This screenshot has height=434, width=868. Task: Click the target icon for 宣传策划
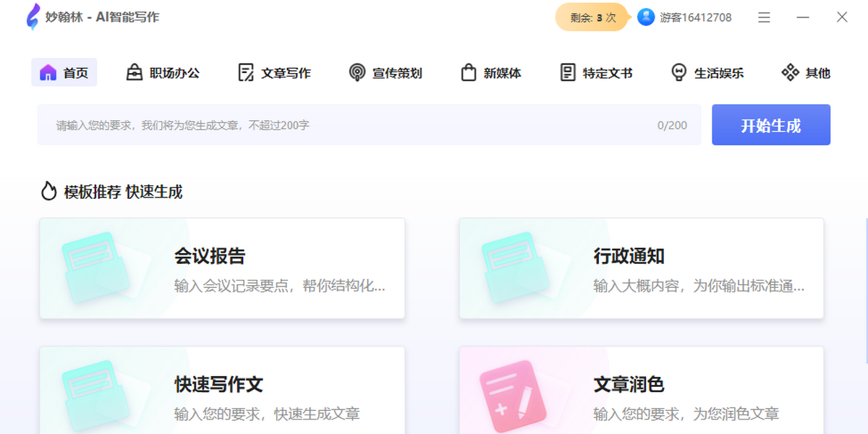click(x=357, y=72)
